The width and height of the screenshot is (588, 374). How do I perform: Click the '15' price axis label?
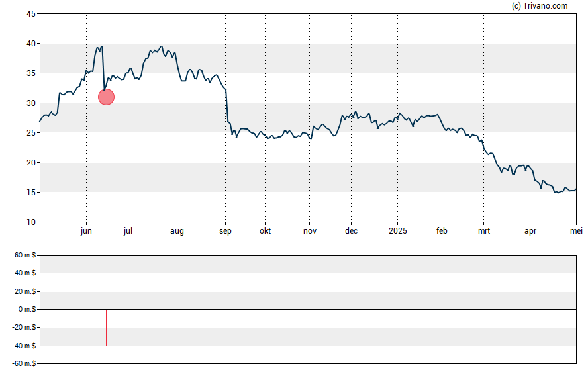click(x=31, y=193)
